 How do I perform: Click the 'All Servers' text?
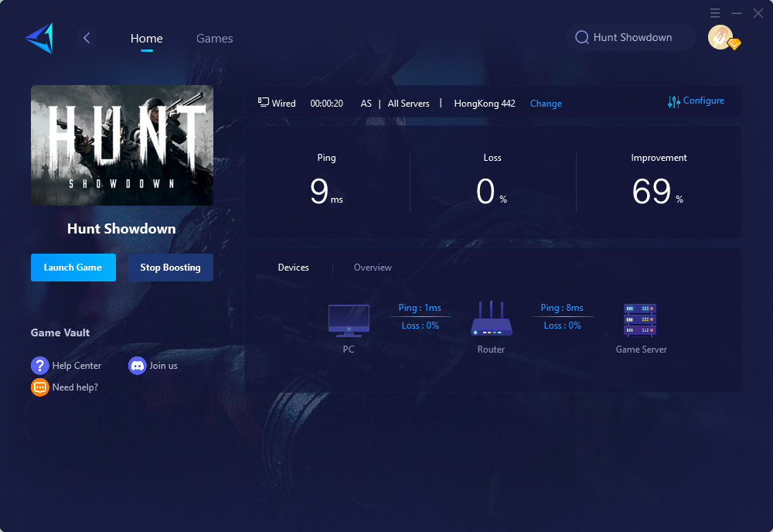pos(408,104)
